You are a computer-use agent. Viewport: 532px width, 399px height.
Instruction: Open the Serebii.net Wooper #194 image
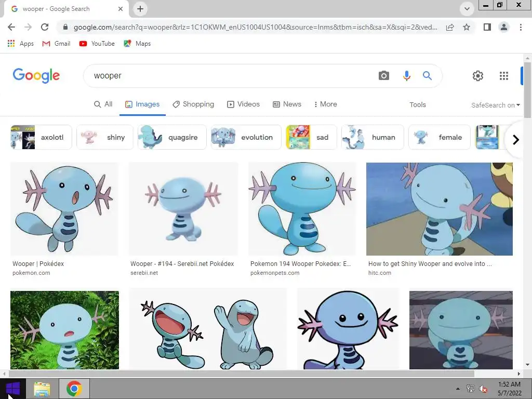click(183, 209)
